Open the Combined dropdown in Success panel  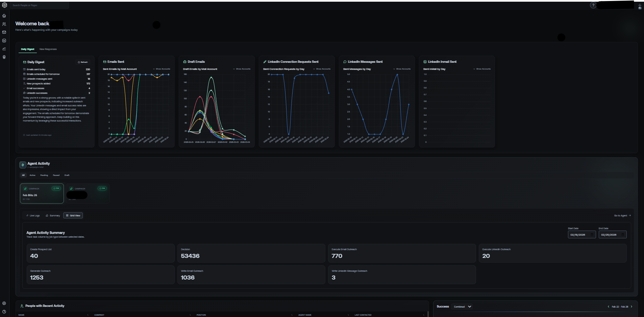click(462, 307)
